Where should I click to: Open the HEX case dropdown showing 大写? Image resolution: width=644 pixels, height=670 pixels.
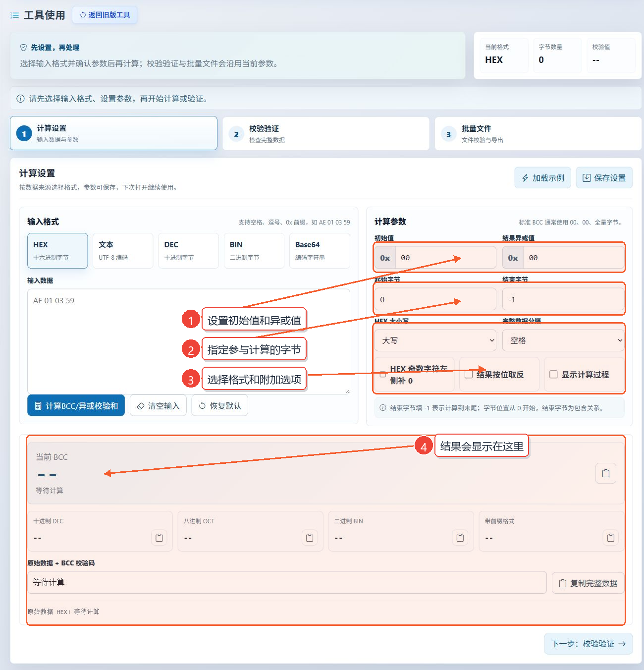pos(435,340)
